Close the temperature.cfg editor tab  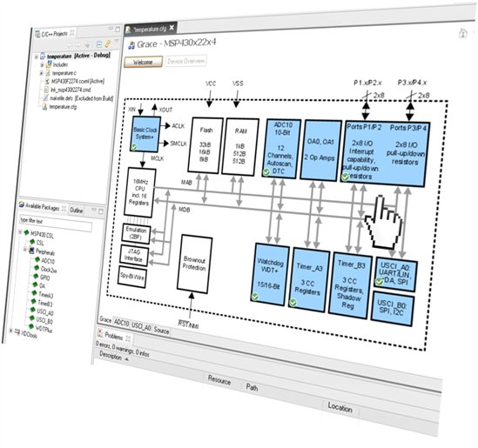pyautogui.click(x=172, y=28)
